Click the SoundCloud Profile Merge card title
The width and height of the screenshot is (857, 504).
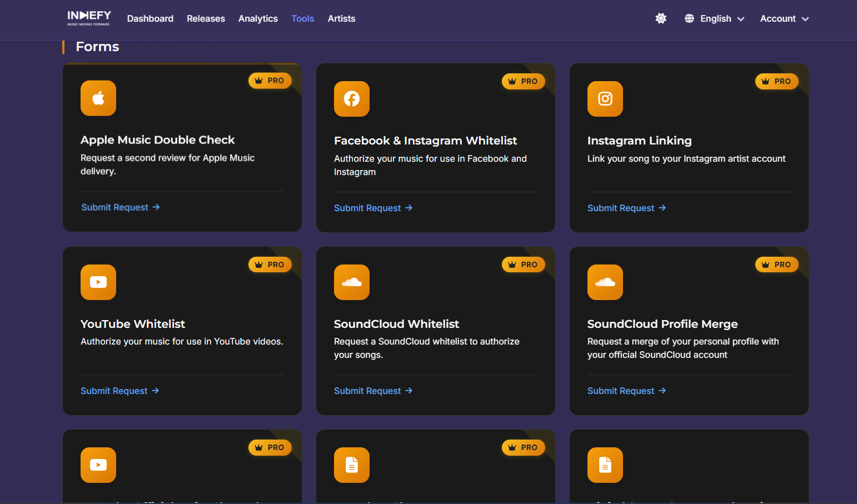point(662,324)
